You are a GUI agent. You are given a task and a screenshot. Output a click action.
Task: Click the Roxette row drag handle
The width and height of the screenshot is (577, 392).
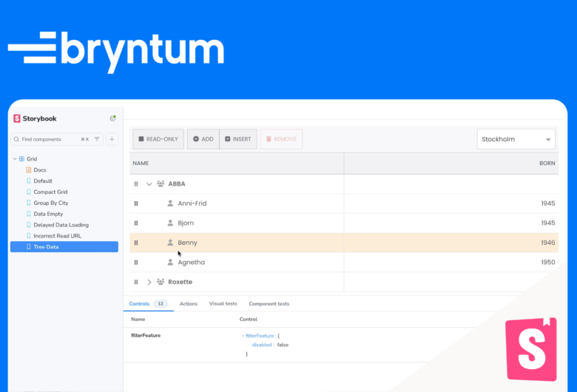(x=136, y=283)
